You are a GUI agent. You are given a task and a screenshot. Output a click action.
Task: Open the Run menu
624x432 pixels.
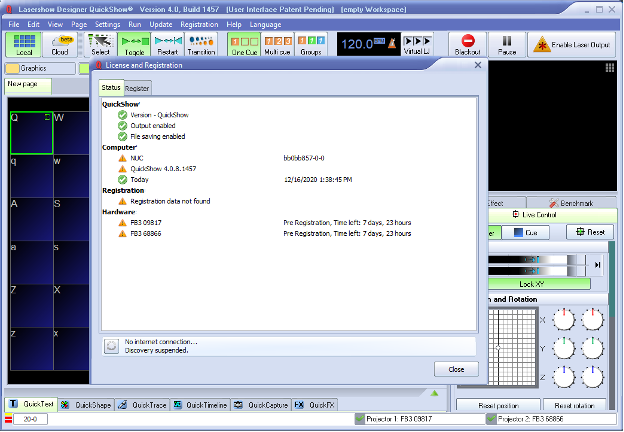tap(135, 24)
